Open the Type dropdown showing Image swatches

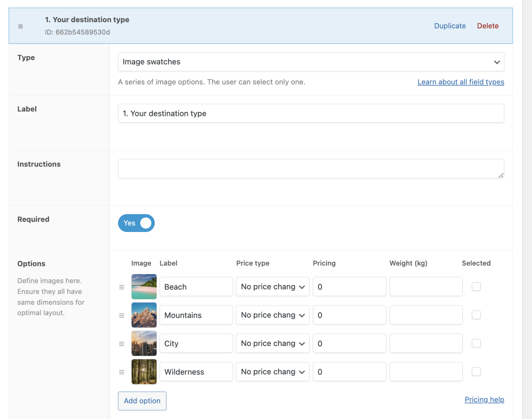coord(311,62)
